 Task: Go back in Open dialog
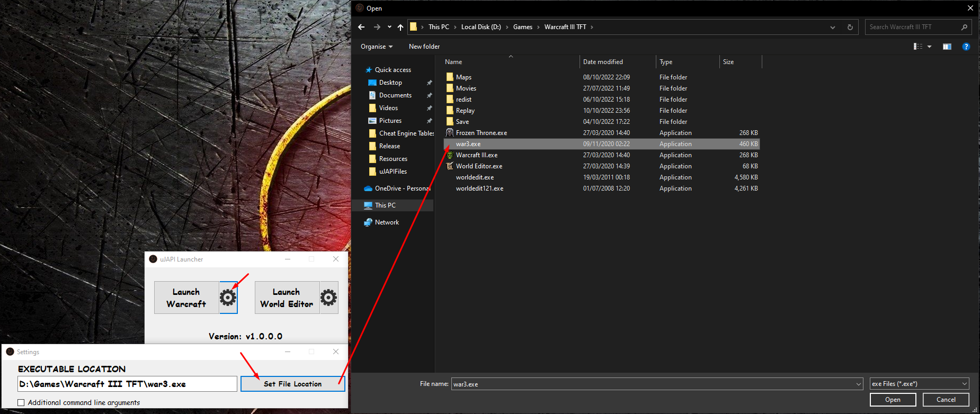[361, 27]
